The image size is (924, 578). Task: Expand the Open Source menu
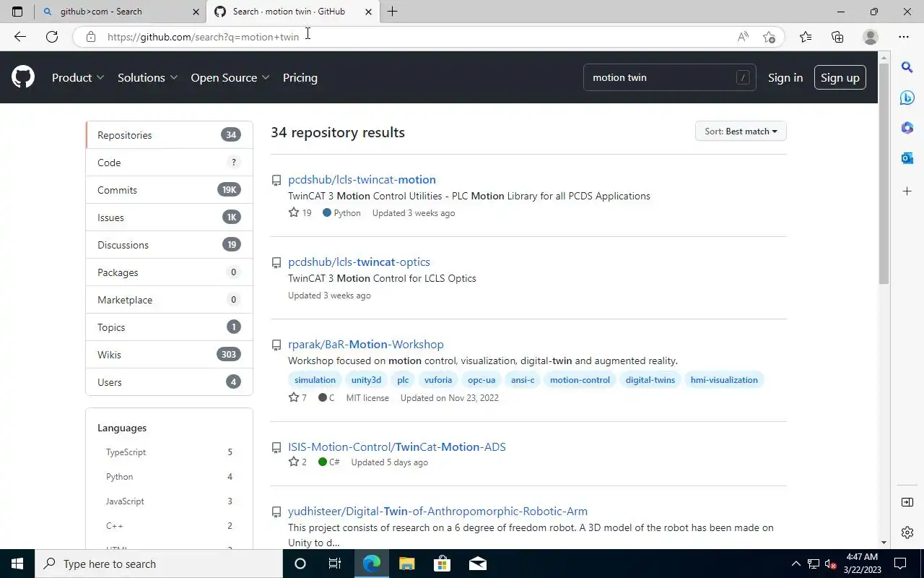tap(230, 77)
